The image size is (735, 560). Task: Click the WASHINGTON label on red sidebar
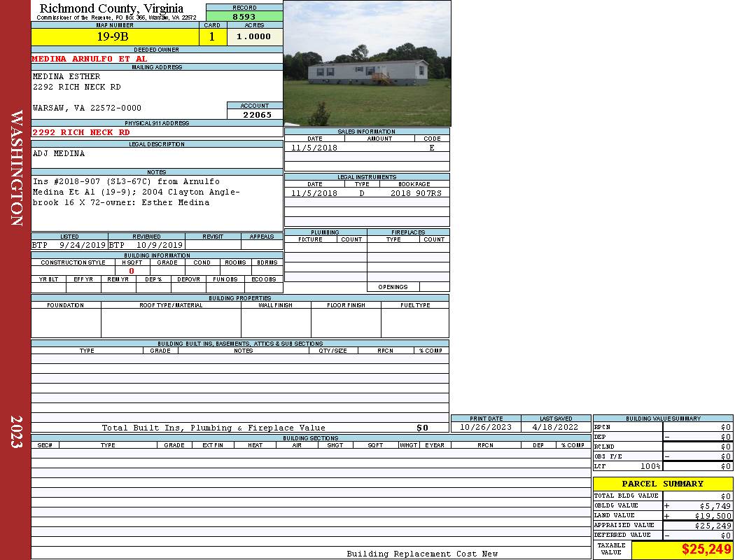click(x=17, y=168)
